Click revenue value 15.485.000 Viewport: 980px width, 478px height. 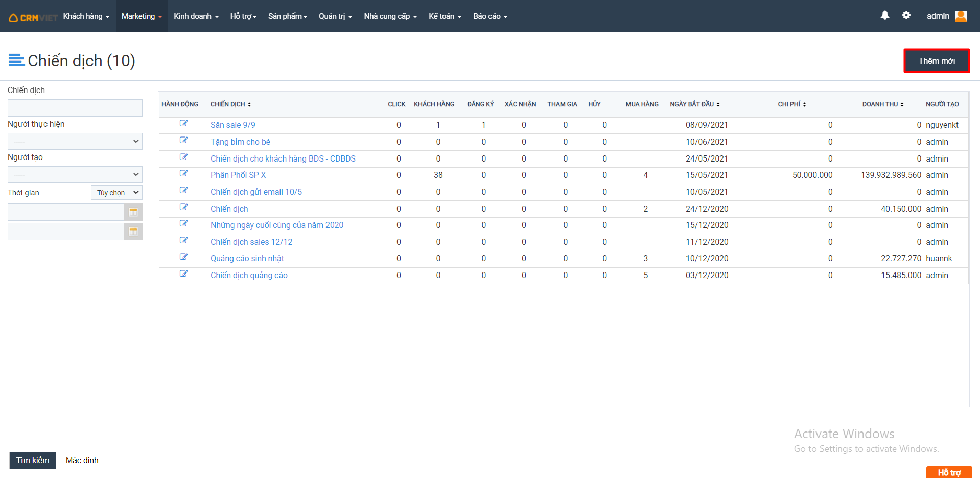[x=901, y=275]
